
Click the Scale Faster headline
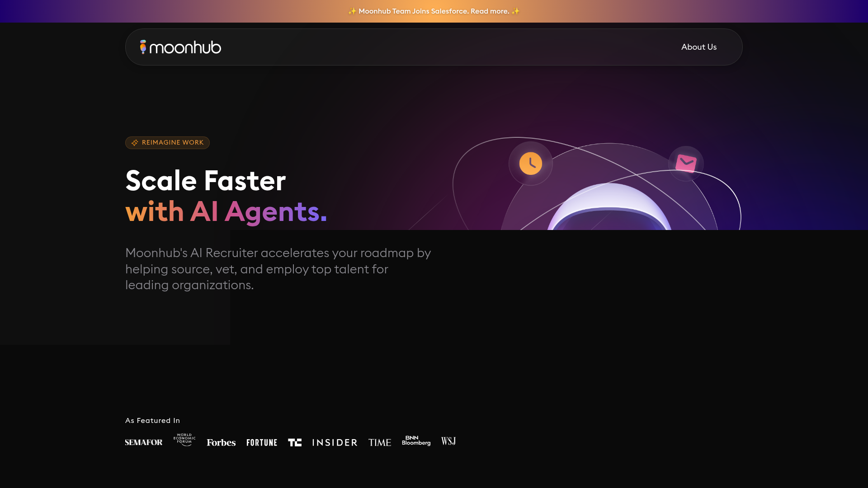point(205,180)
